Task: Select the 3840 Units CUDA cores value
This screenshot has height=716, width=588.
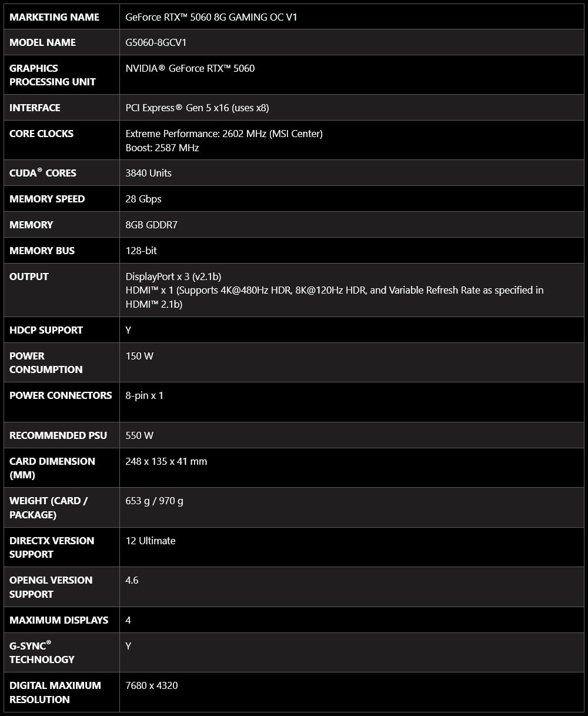Action: [149, 173]
